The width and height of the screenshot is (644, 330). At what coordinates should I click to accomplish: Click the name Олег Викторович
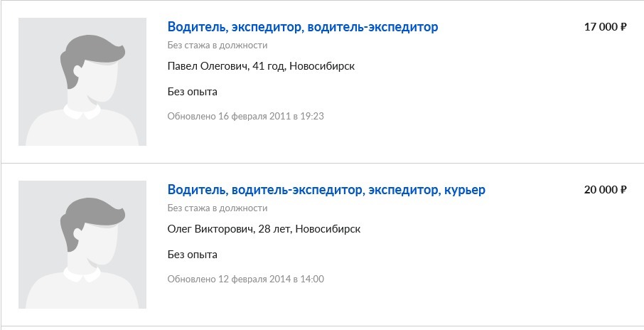click(x=210, y=229)
